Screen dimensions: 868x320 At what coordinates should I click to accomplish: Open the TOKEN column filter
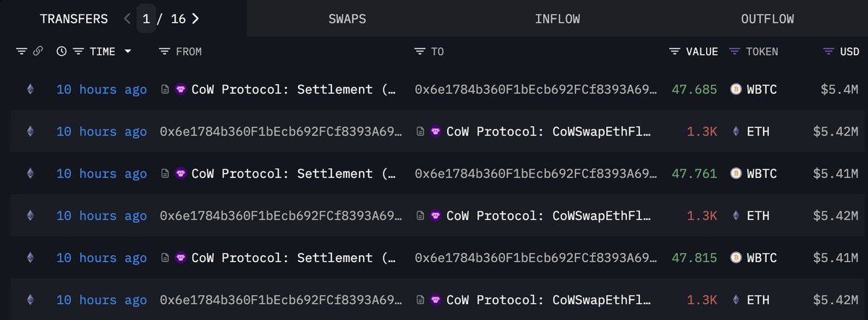(734, 51)
